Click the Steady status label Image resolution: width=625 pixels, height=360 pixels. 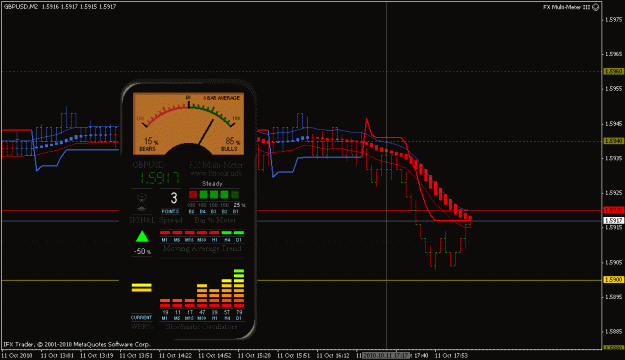(212, 184)
